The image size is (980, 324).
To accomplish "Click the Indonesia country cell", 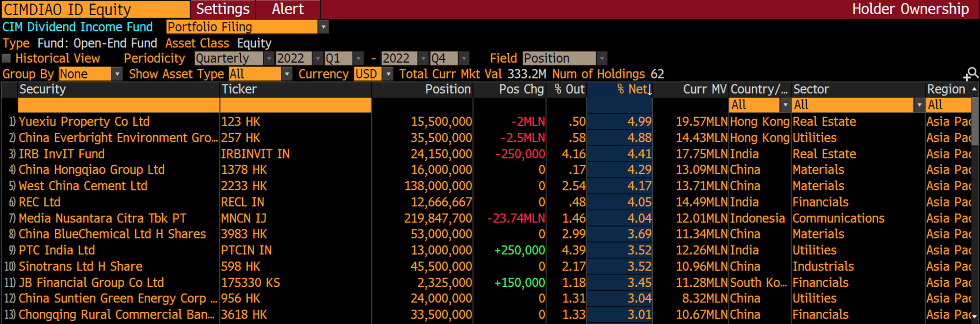I will point(757,218).
